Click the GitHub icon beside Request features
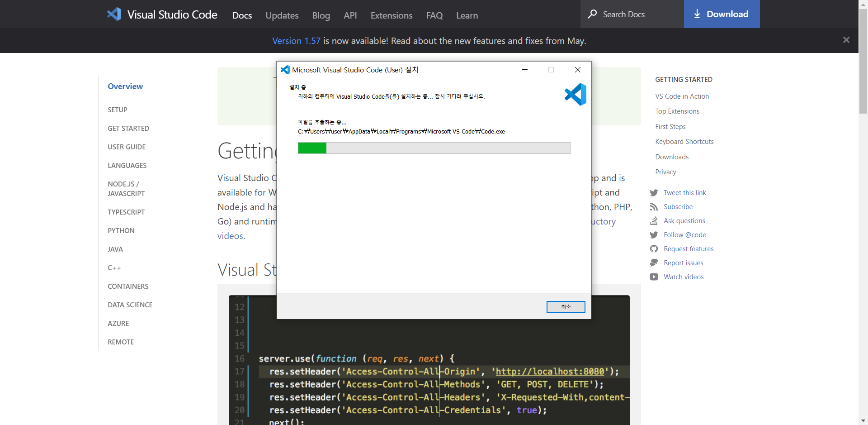 tap(654, 249)
